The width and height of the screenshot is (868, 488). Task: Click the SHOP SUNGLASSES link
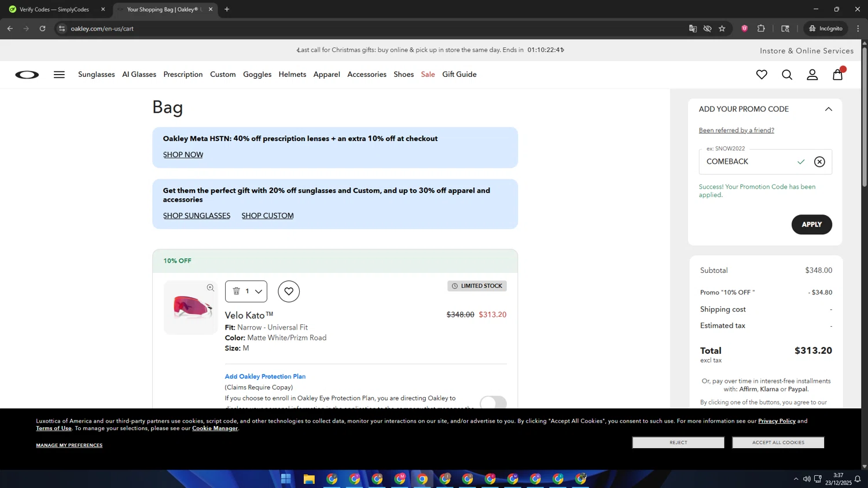197,216
